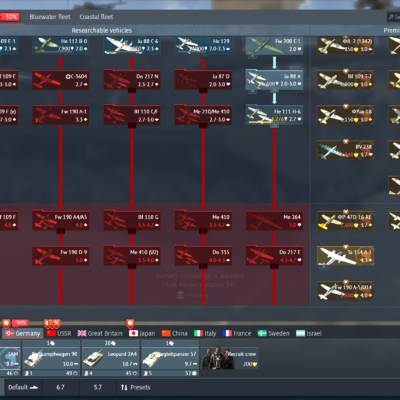Switch to the Coastal fleet tab

96,17
